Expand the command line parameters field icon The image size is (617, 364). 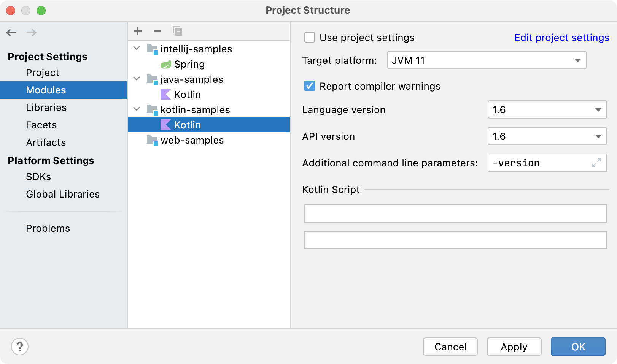click(x=596, y=163)
